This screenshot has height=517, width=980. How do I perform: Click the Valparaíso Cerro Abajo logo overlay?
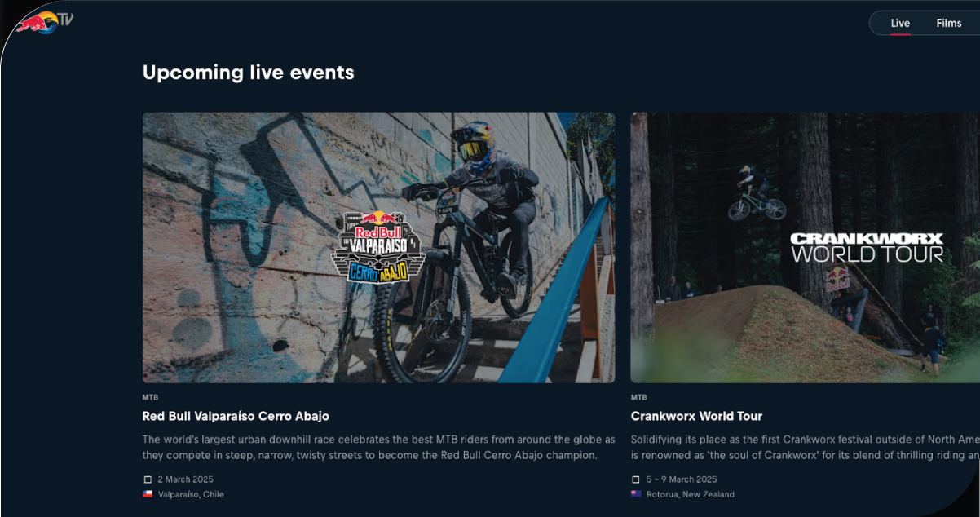click(378, 247)
